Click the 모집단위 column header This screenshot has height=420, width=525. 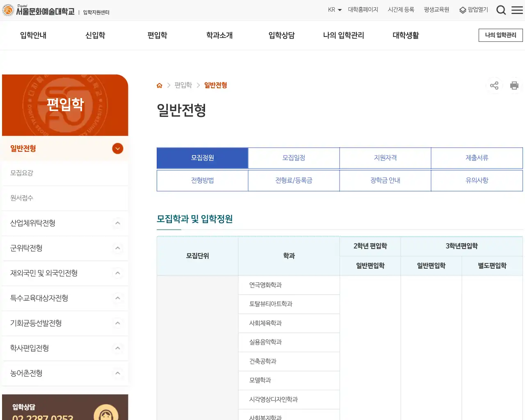tap(198, 256)
